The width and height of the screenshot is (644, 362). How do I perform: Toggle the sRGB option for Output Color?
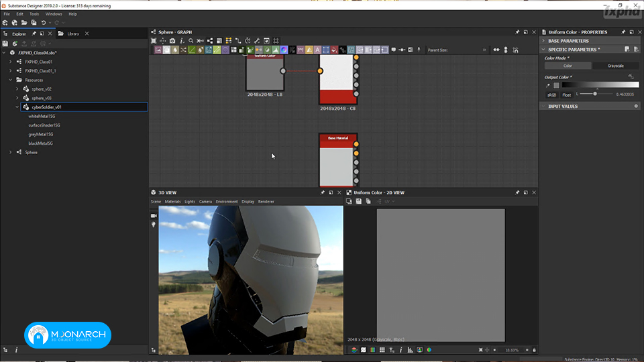[x=551, y=95]
